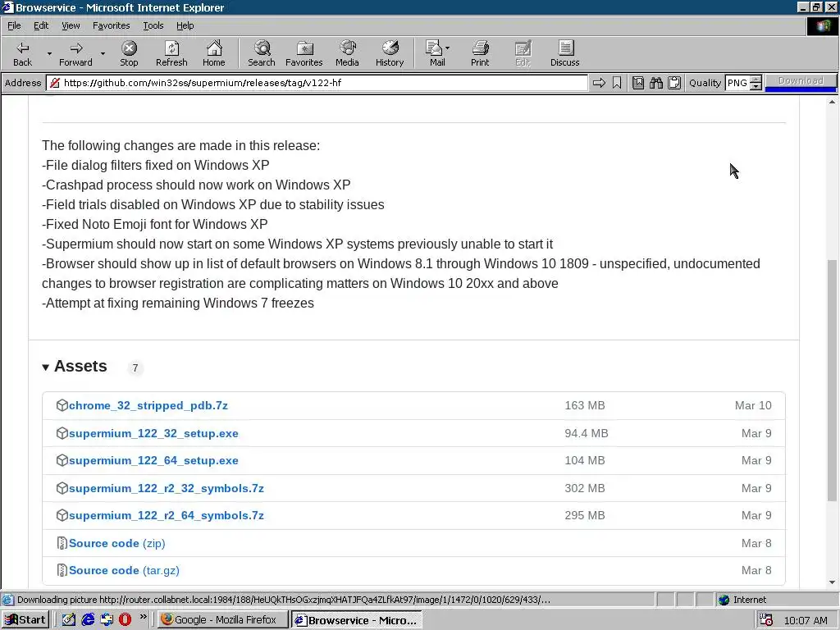Expand hidden quick launch icons chevron
The height and width of the screenshot is (630, 840).
pyautogui.click(x=143, y=617)
